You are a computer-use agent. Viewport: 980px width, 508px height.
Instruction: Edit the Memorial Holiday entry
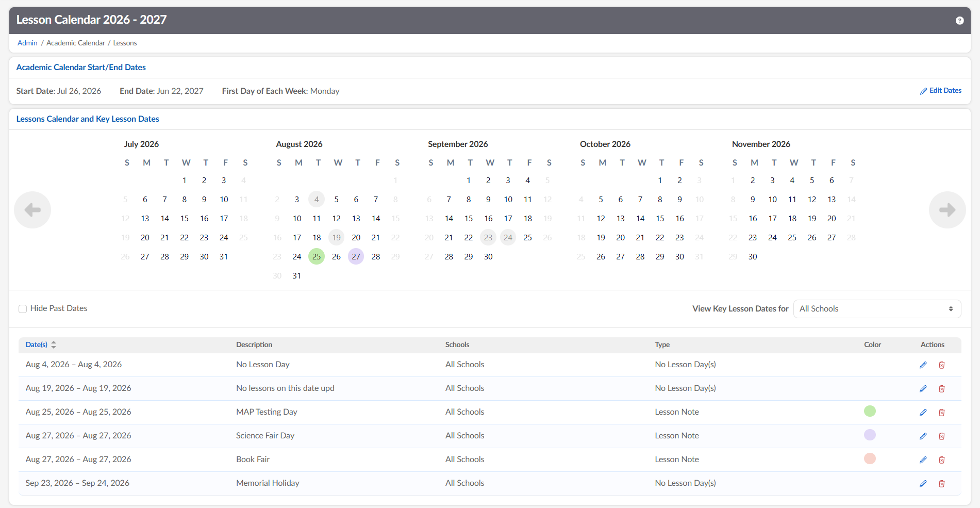(x=923, y=484)
